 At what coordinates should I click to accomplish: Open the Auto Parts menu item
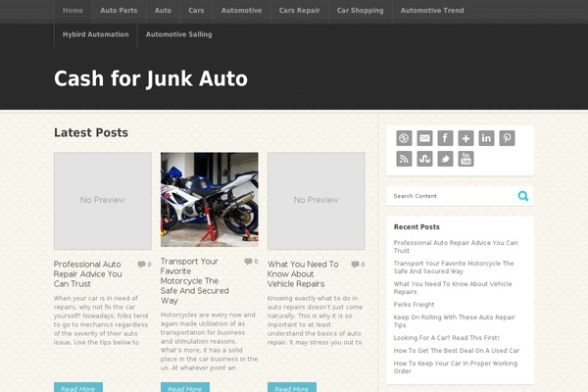(119, 11)
